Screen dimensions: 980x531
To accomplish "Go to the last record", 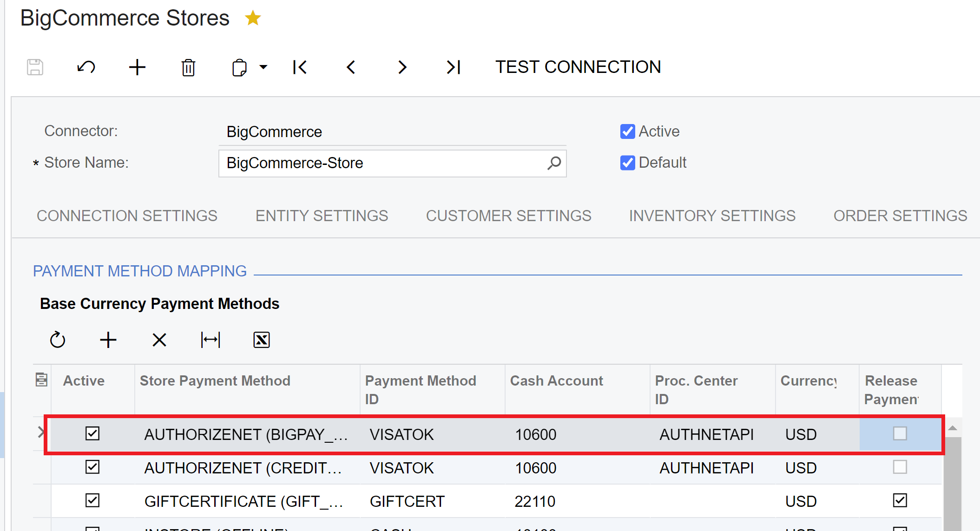I will coord(454,67).
